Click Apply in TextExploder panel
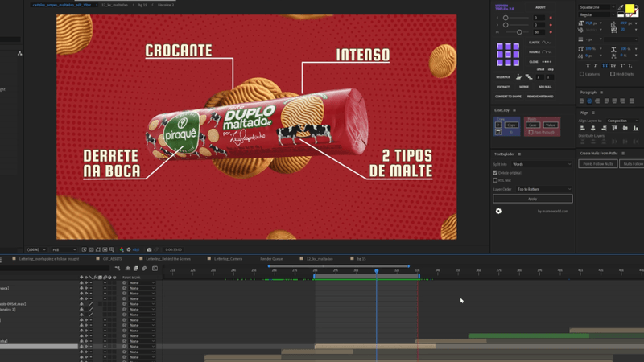The width and height of the screenshot is (644, 362). (x=533, y=199)
